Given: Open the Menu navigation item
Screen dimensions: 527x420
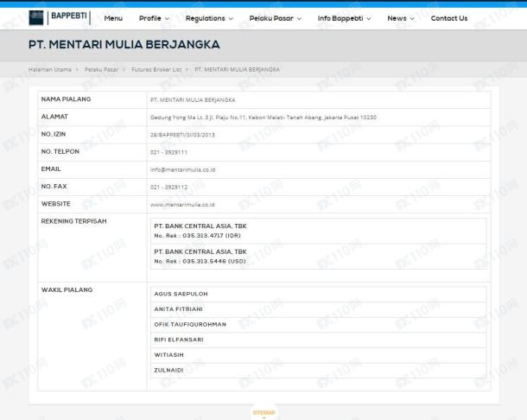Looking at the screenshot, I should pyautogui.click(x=113, y=18).
